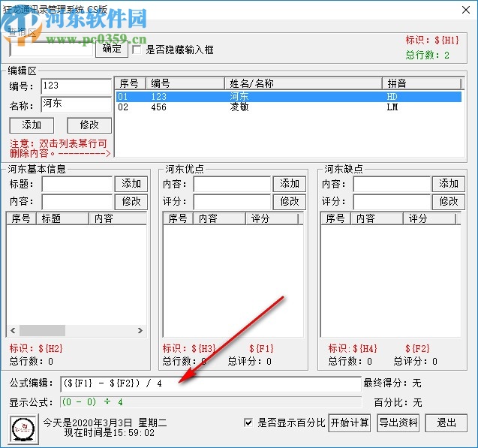Click the 开始计算 button
This screenshot has width=478, height=448.
tap(350, 423)
